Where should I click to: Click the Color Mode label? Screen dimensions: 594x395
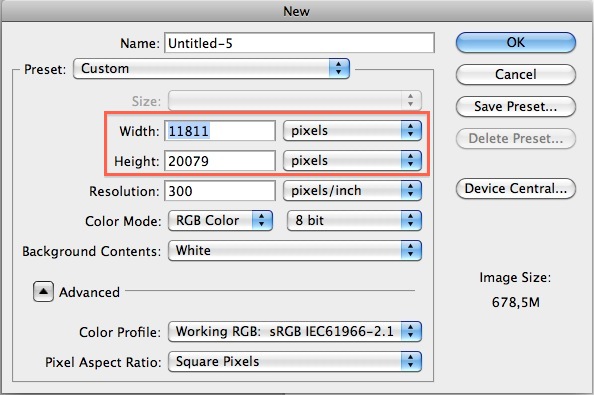123,221
